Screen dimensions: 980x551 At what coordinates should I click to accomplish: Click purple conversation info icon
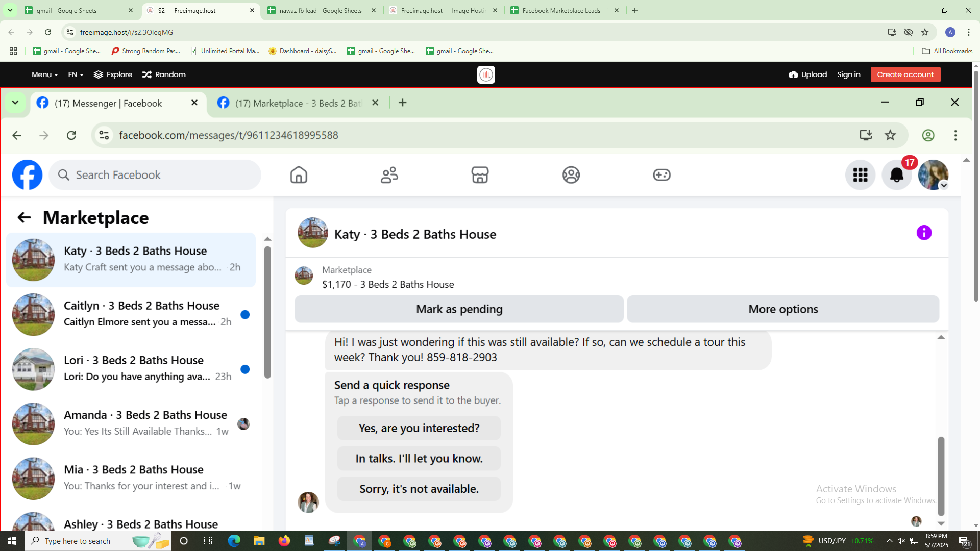924,233
